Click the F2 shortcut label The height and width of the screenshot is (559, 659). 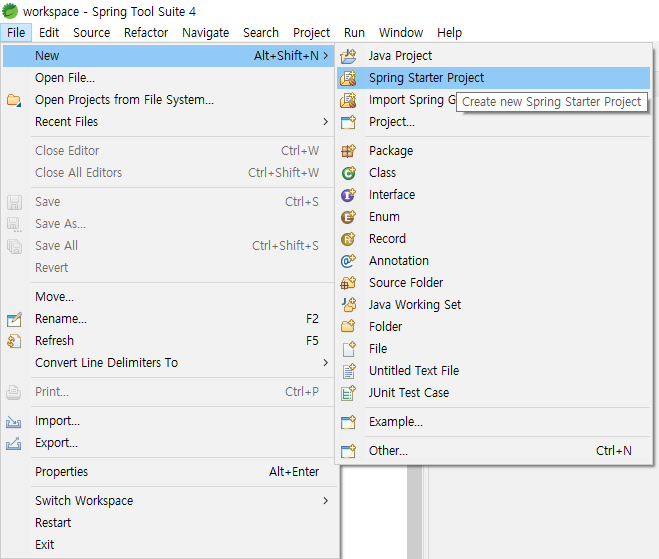tap(312, 319)
